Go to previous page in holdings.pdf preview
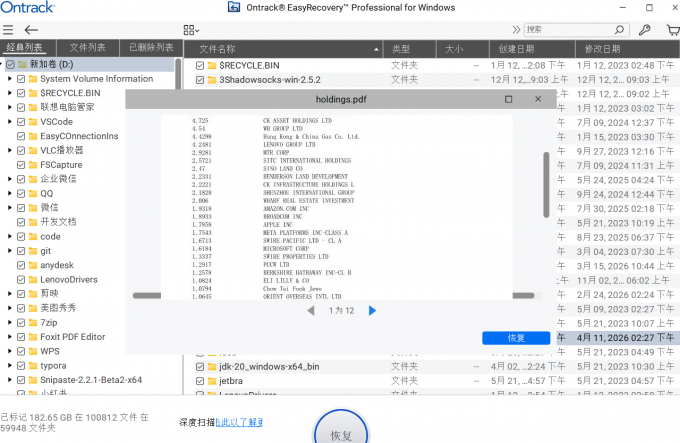680x443 pixels. (x=311, y=310)
